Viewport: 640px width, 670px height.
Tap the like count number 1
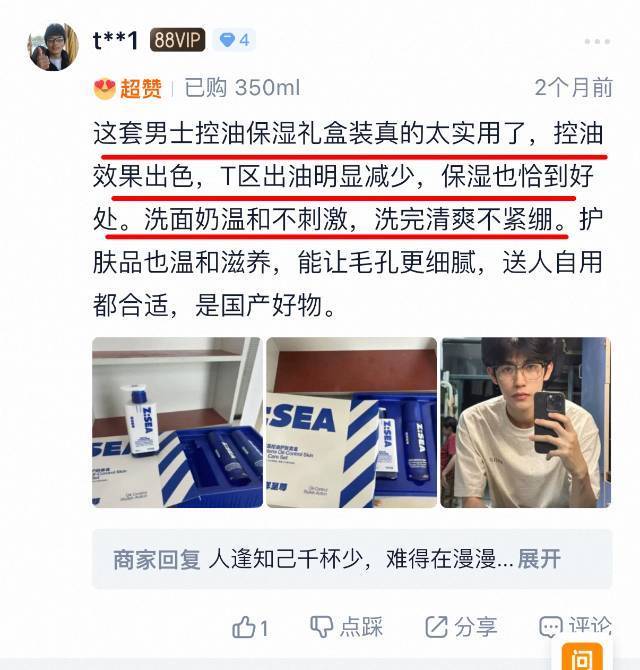point(264,628)
